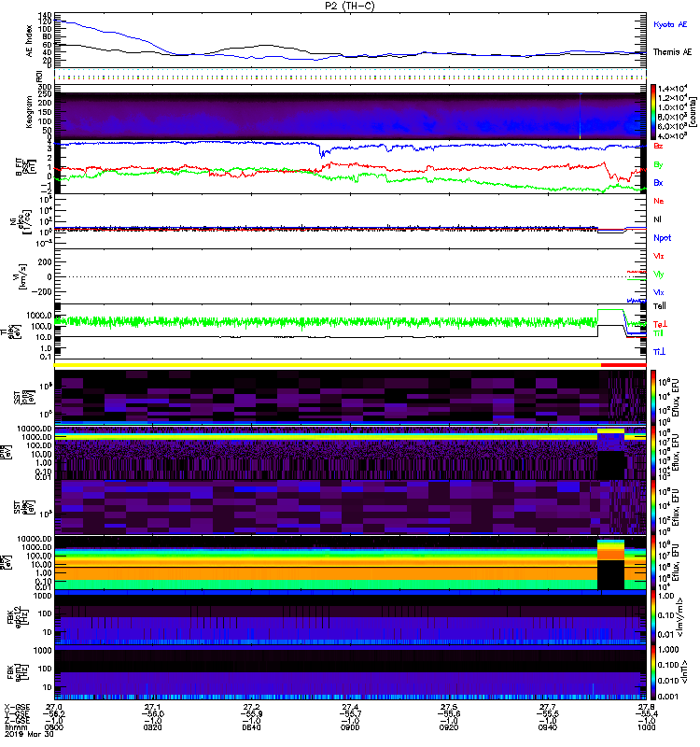This screenshot has height=747, width=700.
Task: Click the '<|mV/m|>' color bar
Action: click(653, 617)
